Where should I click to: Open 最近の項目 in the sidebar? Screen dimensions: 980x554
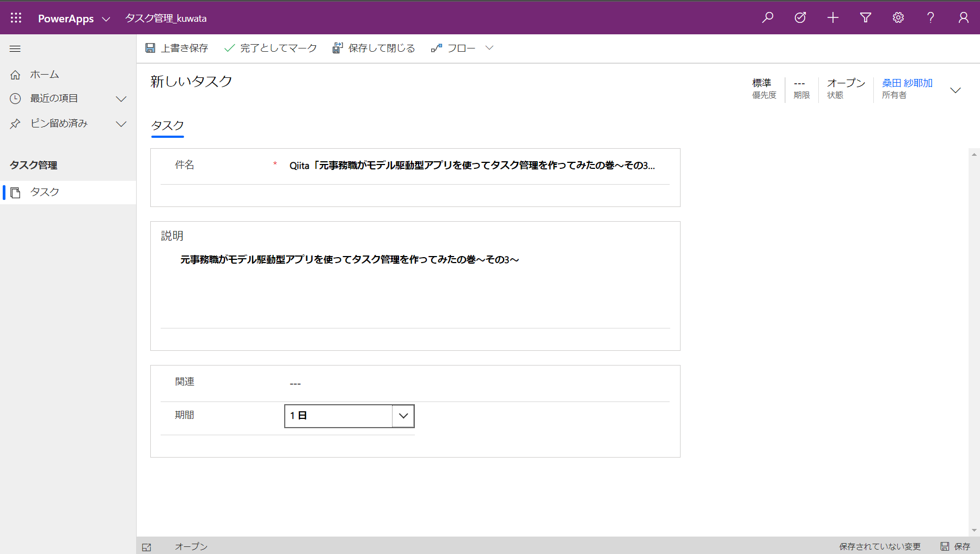(x=68, y=99)
